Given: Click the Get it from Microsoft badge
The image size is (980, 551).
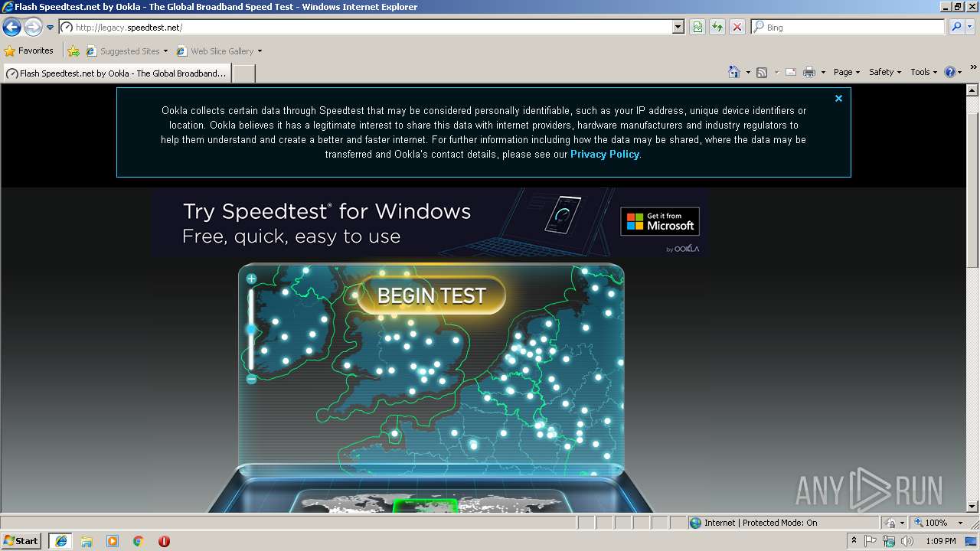Looking at the screenshot, I should point(659,221).
